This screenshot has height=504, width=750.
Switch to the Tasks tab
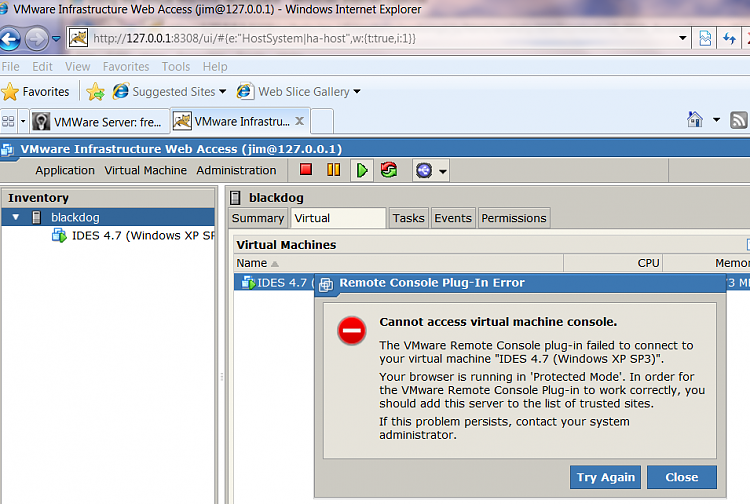coord(408,218)
